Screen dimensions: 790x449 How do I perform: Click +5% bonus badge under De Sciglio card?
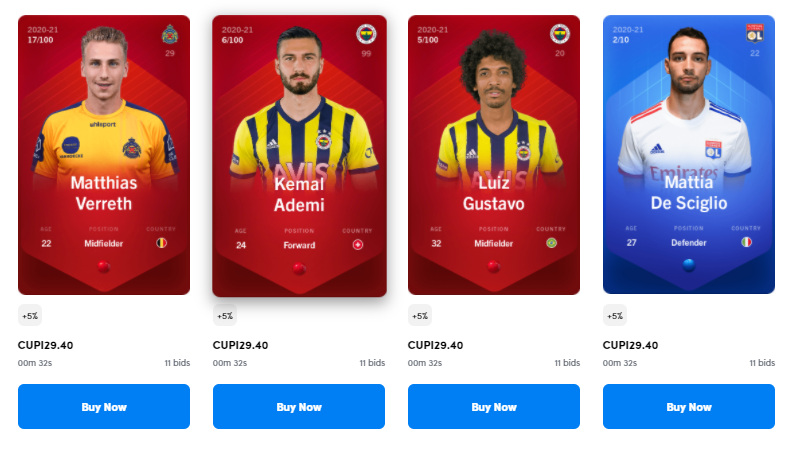click(615, 316)
